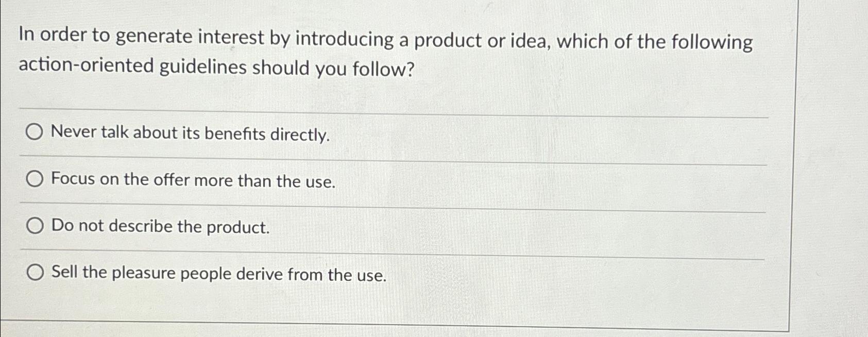868x337 pixels.
Task: Select the radio button for 'Do not describe the product'
Action: click(35, 226)
